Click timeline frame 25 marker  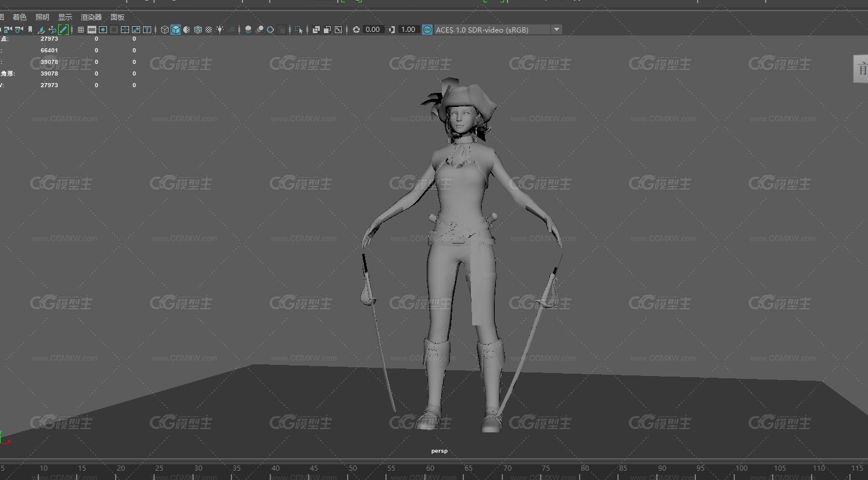click(159, 468)
